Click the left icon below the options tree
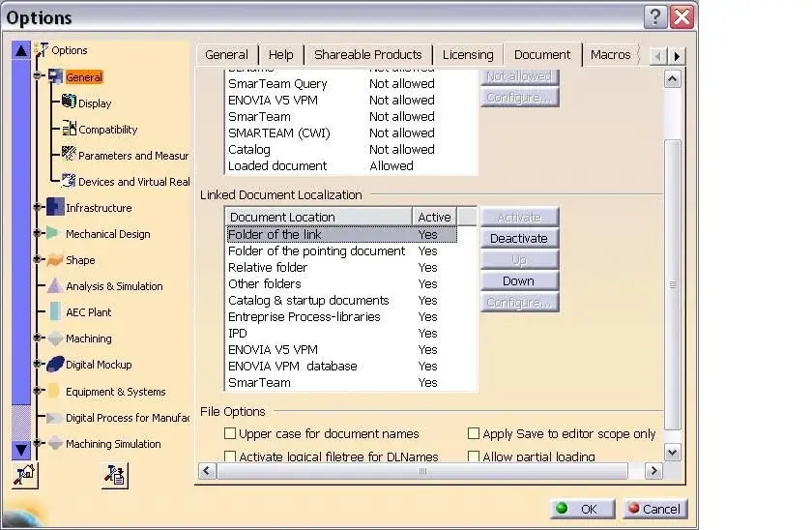 [25, 475]
